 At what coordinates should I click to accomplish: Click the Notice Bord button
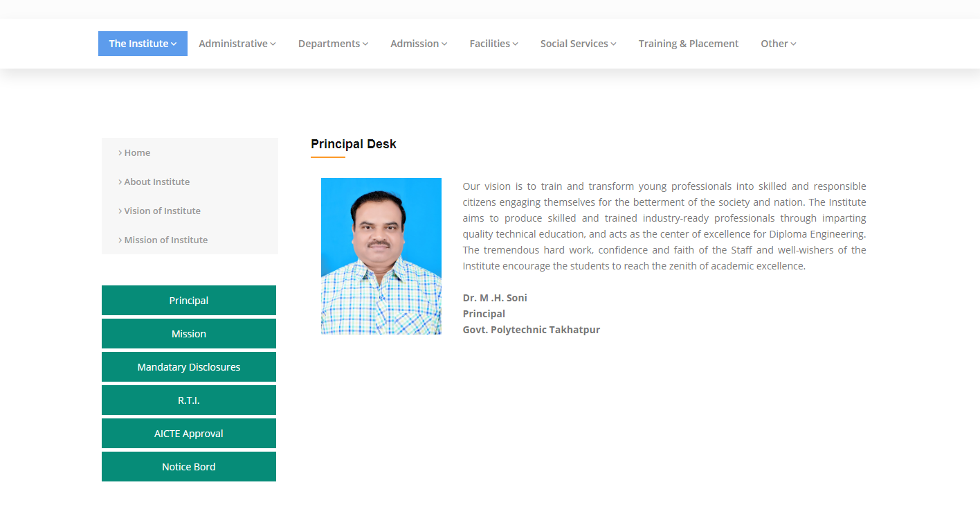189,467
